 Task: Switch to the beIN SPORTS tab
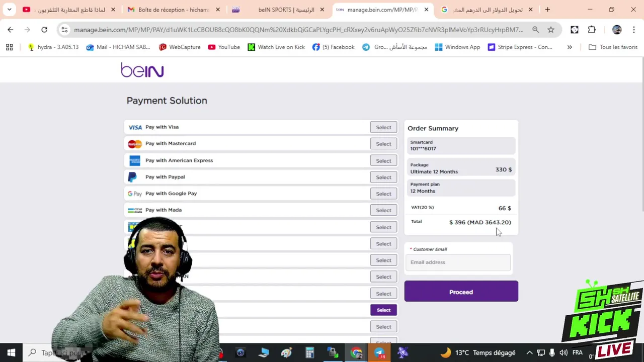[x=278, y=10]
